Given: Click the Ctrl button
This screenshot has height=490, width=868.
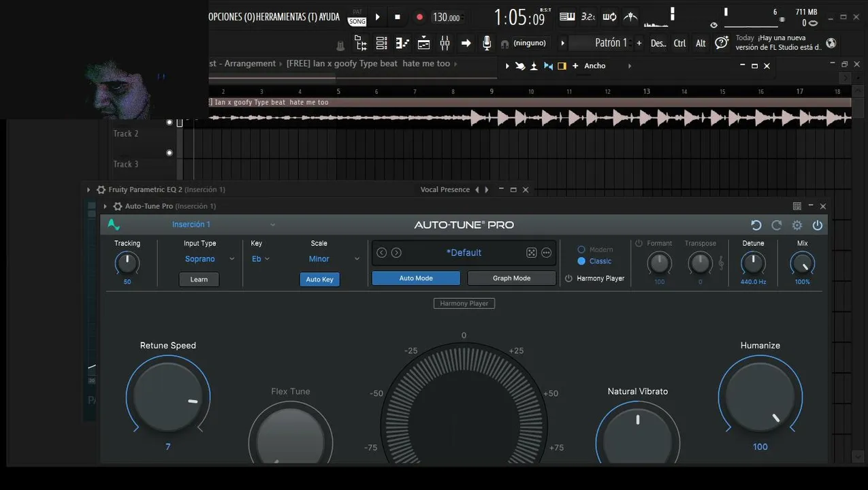Looking at the screenshot, I should pyautogui.click(x=679, y=43).
